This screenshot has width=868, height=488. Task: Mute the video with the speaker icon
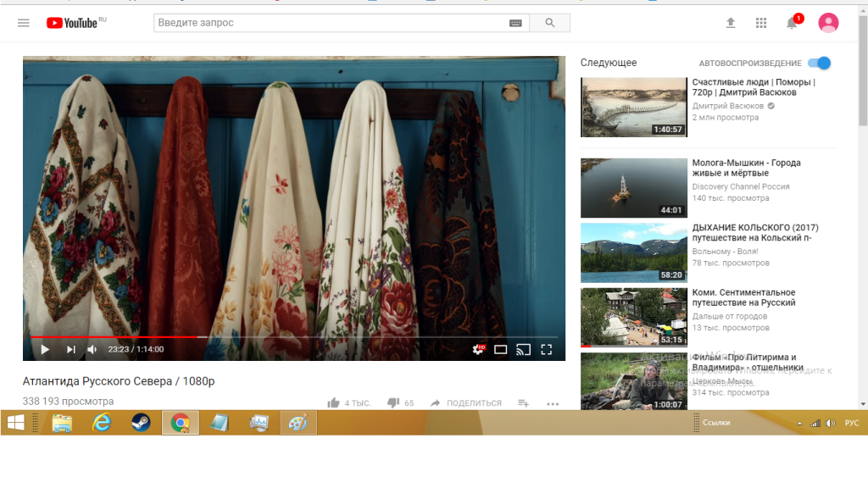tap(92, 349)
